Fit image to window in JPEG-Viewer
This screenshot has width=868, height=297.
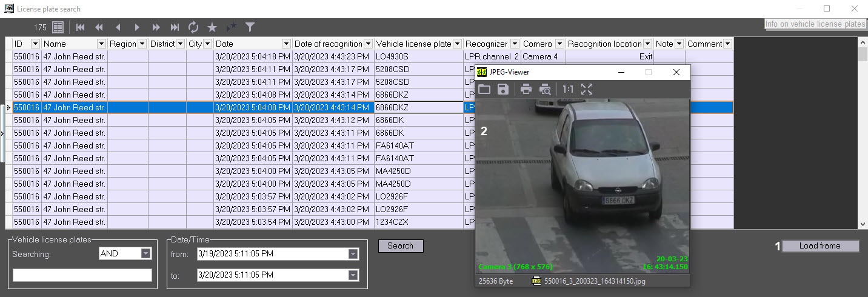586,89
